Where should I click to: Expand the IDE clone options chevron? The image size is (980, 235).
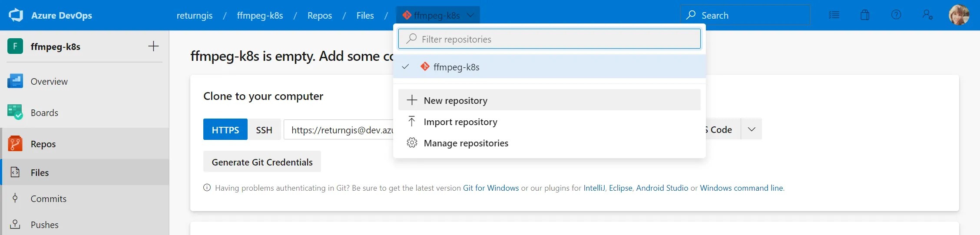coord(752,129)
